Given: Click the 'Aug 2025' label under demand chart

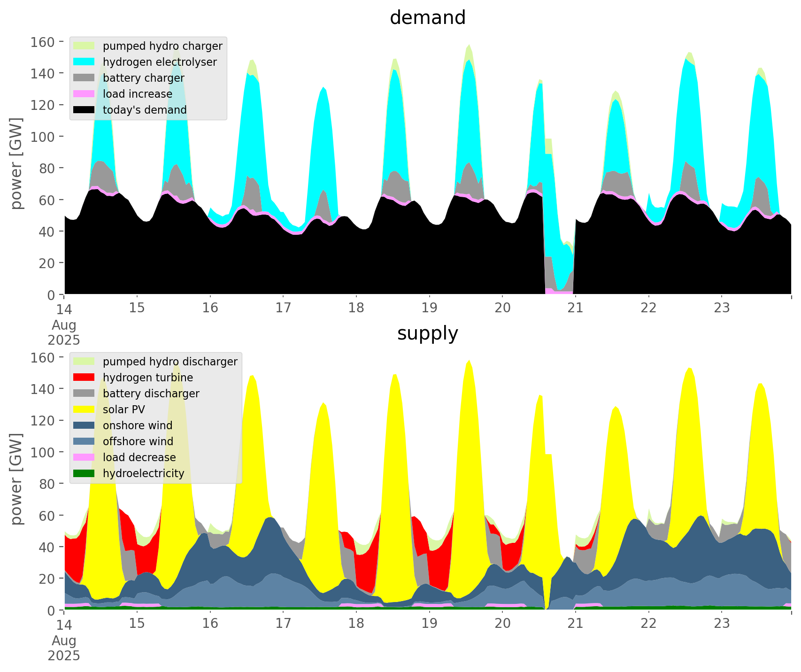Looking at the screenshot, I should click(x=64, y=332).
